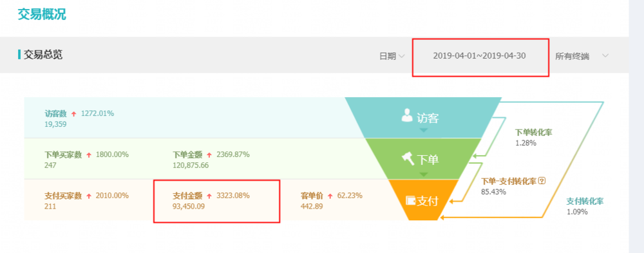Click the date range 2019-04-01~2019-04-30 field
644x253 pixels.
pos(479,56)
